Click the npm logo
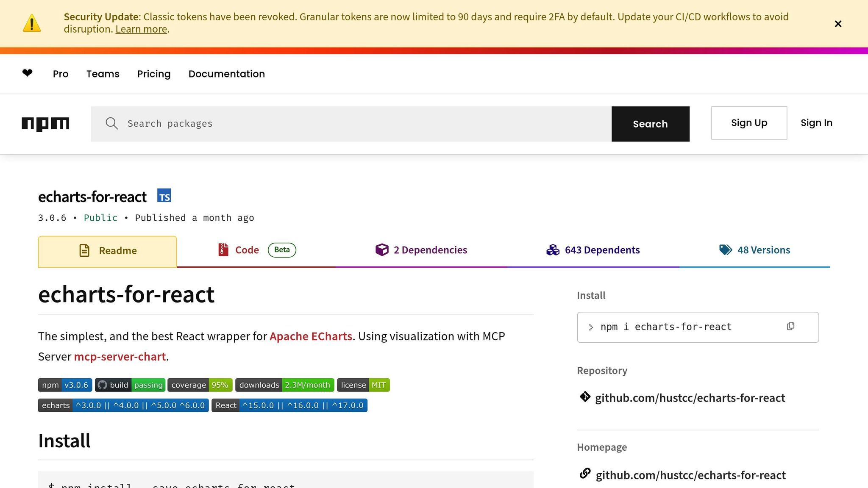Viewport: 868px width, 488px height. [45, 124]
